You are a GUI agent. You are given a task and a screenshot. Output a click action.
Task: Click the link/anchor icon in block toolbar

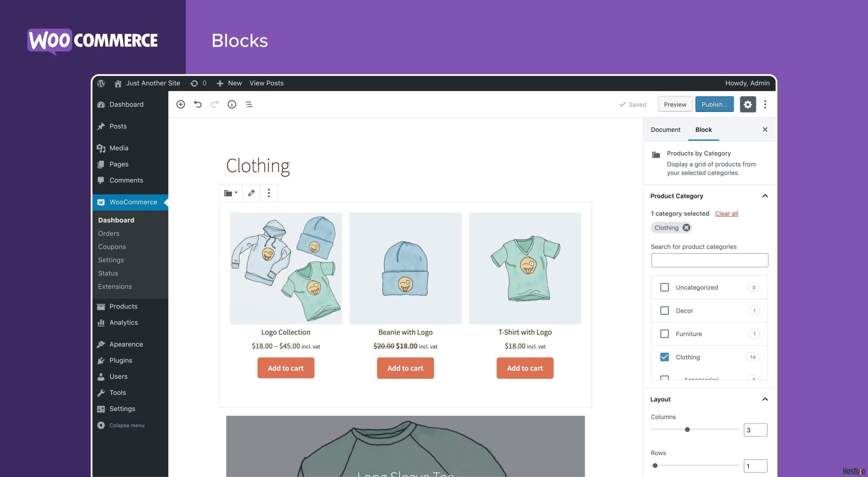250,193
